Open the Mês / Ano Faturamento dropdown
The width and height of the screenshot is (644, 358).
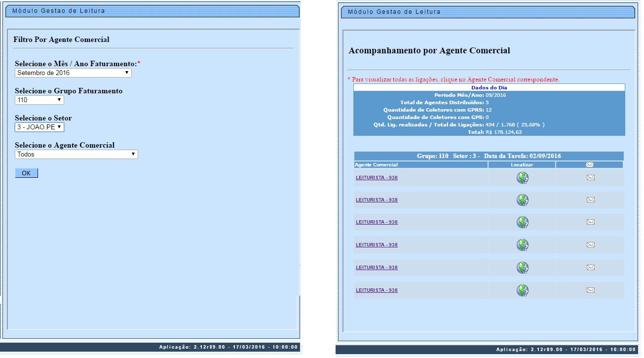point(73,73)
